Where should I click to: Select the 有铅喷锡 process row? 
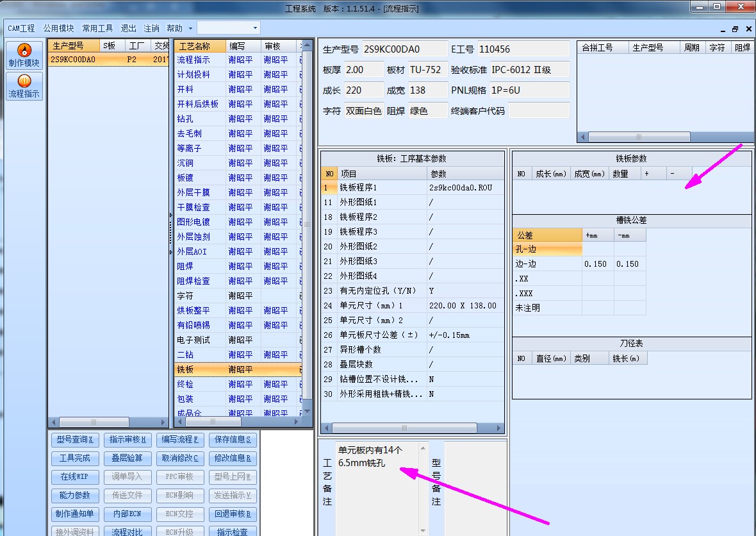pyautogui.click(x=238, y=325)
